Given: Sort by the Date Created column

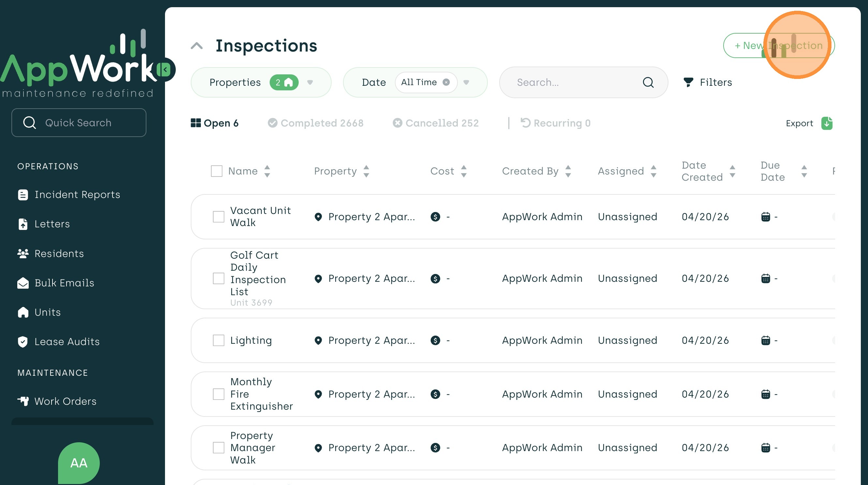Looking at the screenshot, I should (x=732, y=171).
